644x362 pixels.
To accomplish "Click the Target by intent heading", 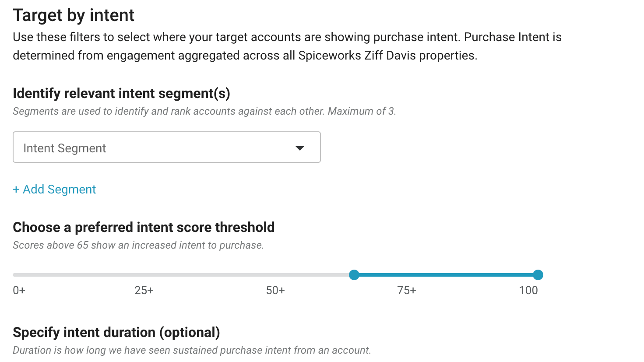I will coord(74,15).
